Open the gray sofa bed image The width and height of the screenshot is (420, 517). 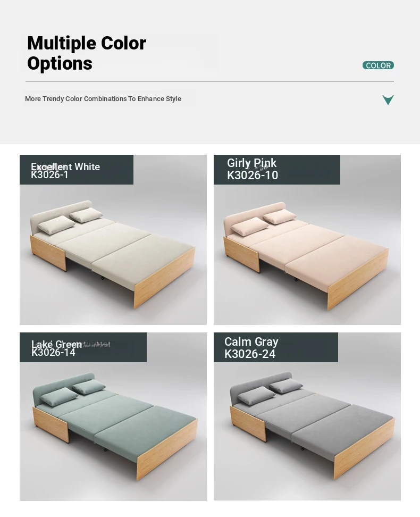tap(307, 416)
